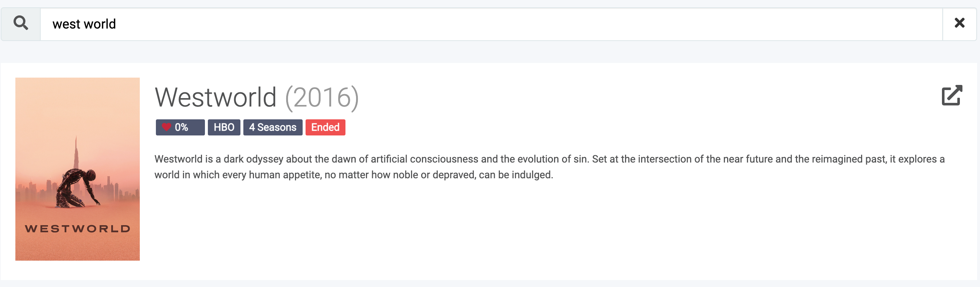
Task: Click the HBO network badge
Action: click(224, 127)
